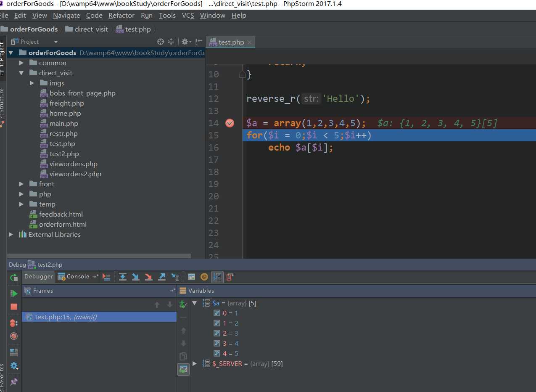Screen dimensions: 536x392
Task: Step over current line
Action: (x=122, y=276)
